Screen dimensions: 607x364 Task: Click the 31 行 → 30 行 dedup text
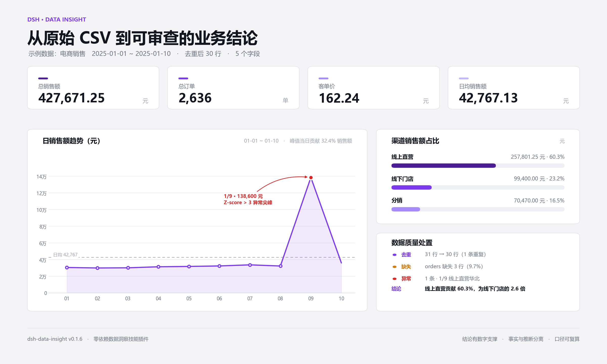(455, 254)
